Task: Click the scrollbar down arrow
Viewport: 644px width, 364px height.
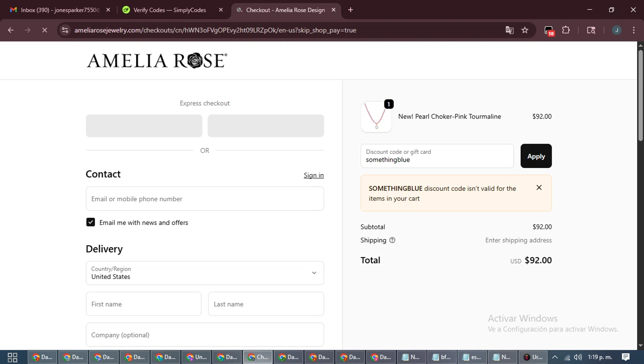Action: (x=640, y=346)
